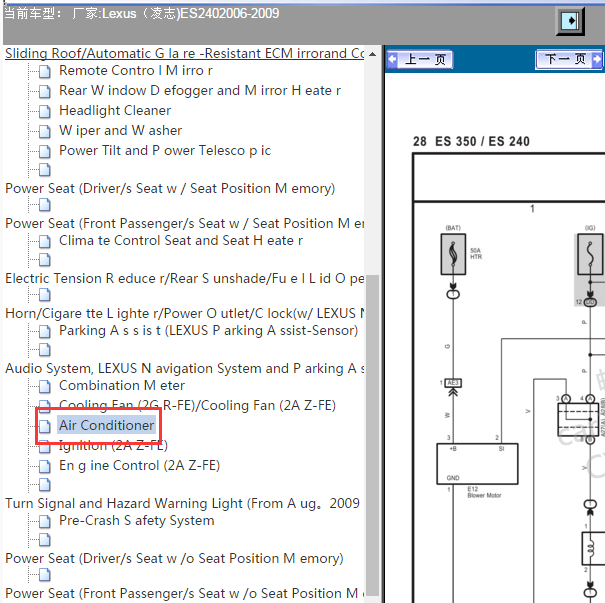Go to next page (下一页)

click(x=569, y=60)
